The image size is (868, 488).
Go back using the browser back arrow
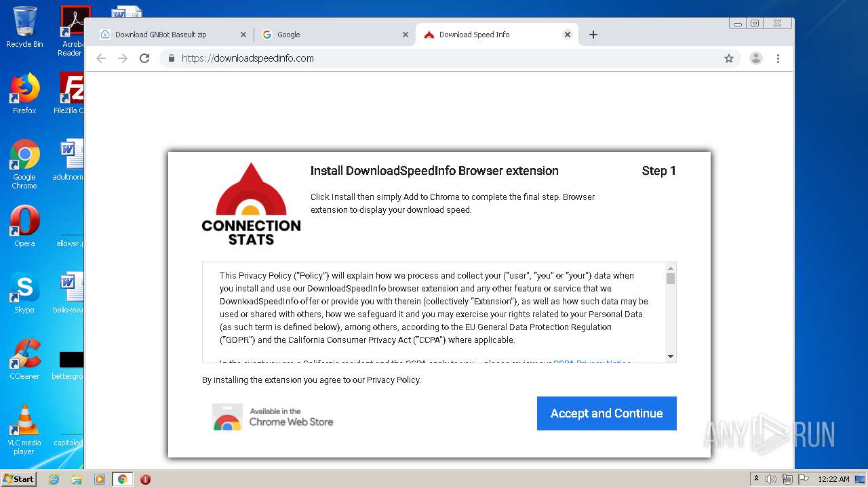tap(101, 58)
